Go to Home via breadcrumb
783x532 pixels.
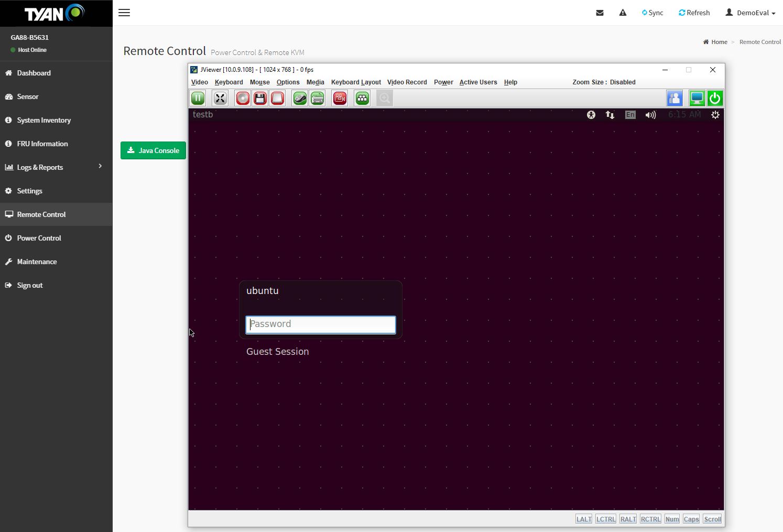pos(715,42)
